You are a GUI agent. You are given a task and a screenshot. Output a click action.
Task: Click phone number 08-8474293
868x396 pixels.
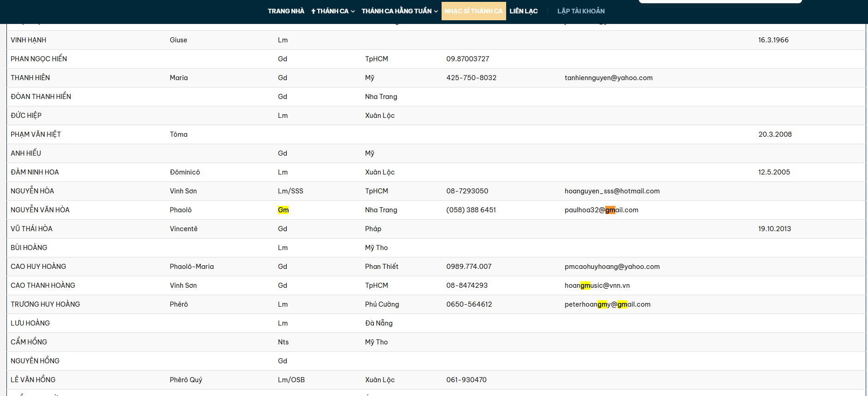(467, 285)
